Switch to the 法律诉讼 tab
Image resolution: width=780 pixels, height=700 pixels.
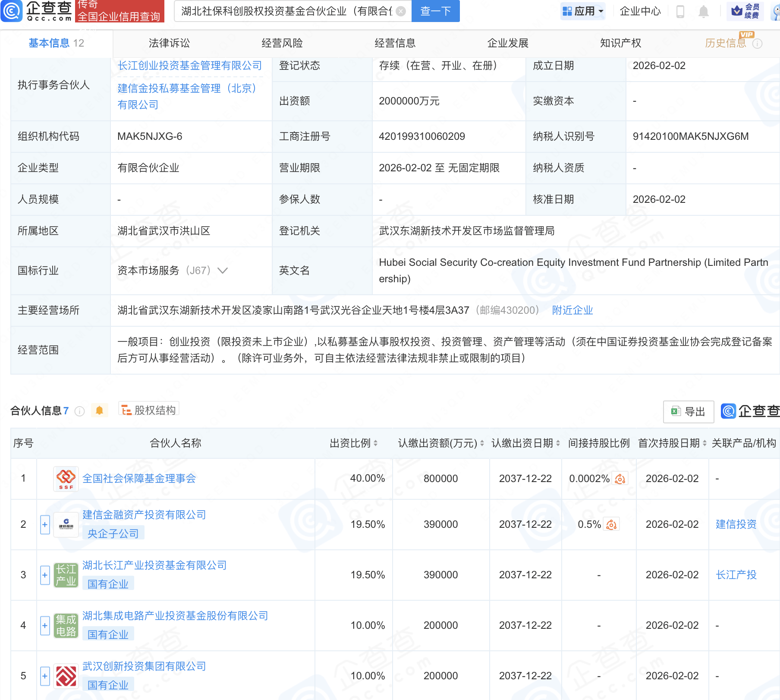pos(169,43)
